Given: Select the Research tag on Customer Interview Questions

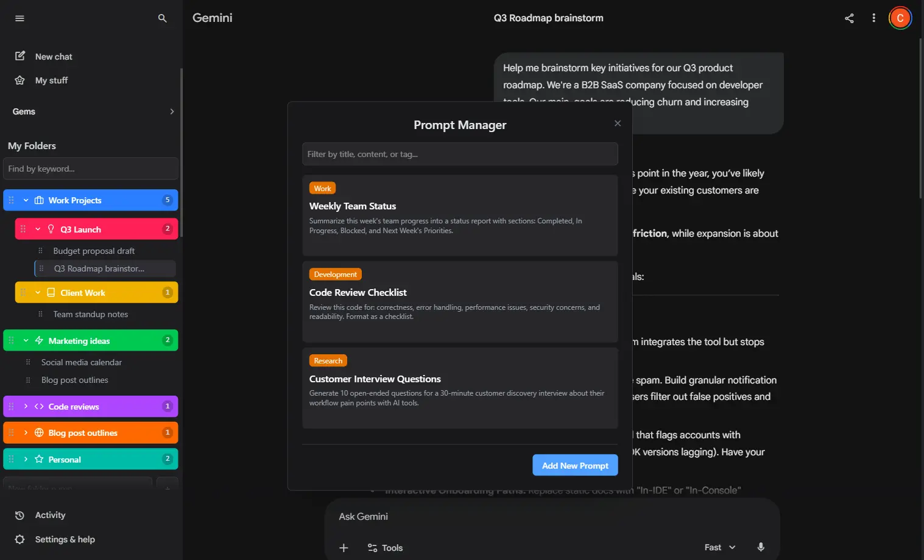Looking at the screenshot, I should click(x=328, y=360).
